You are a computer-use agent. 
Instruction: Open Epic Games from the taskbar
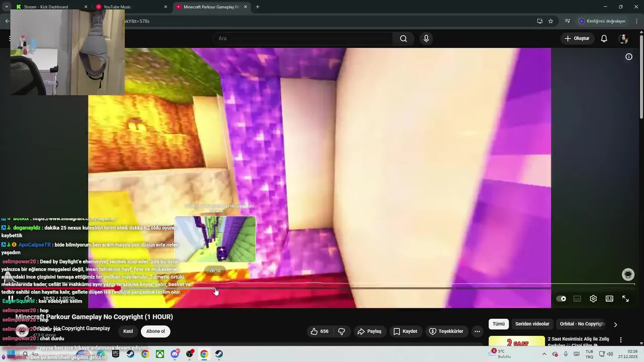[116, 354]
